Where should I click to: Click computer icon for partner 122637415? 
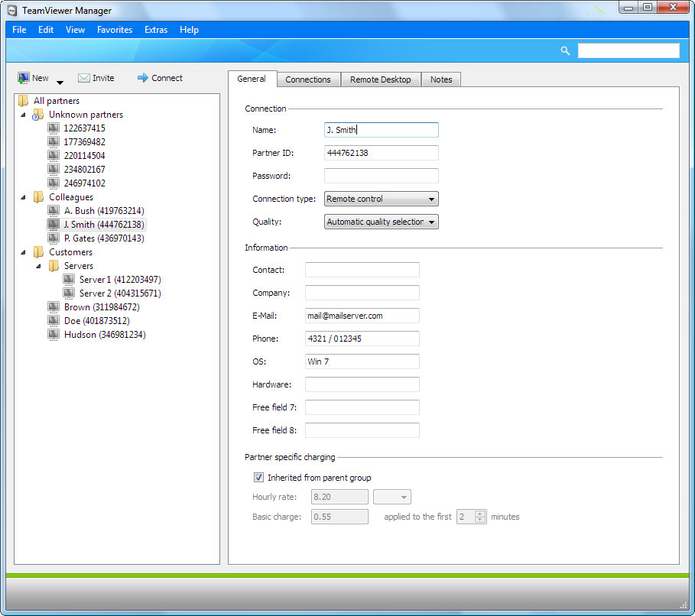point(54,128)
